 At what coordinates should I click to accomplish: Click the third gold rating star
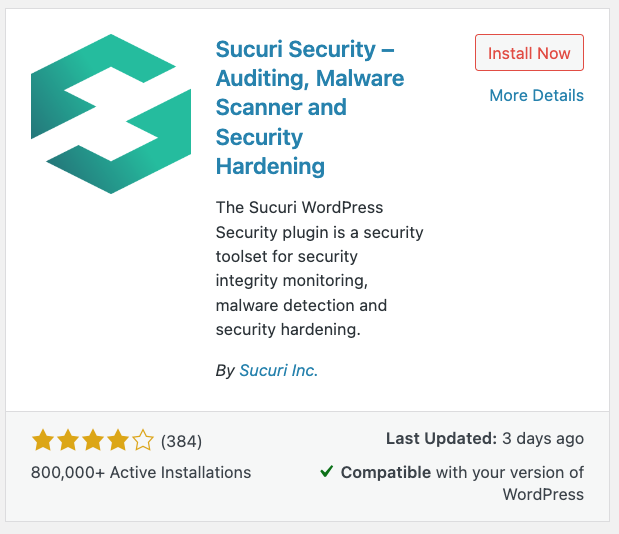coord(93,440)
